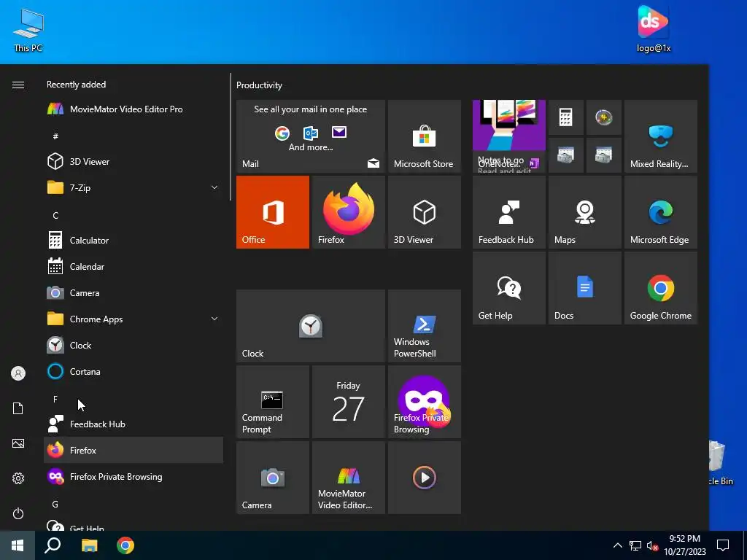Click the muted volume tray icon
The width and height of the screenshot is (747, 560).
tap(652, 545)
